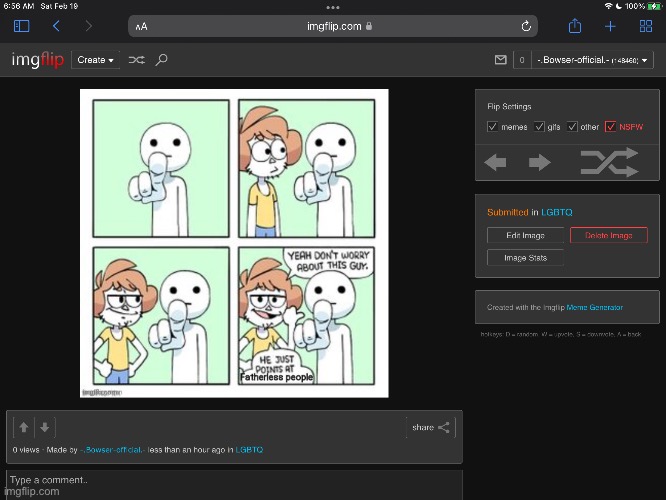Viewport: 666px width, 500px height.
Task: Add a new tab with plus icon
Action: tap(610, 26)
